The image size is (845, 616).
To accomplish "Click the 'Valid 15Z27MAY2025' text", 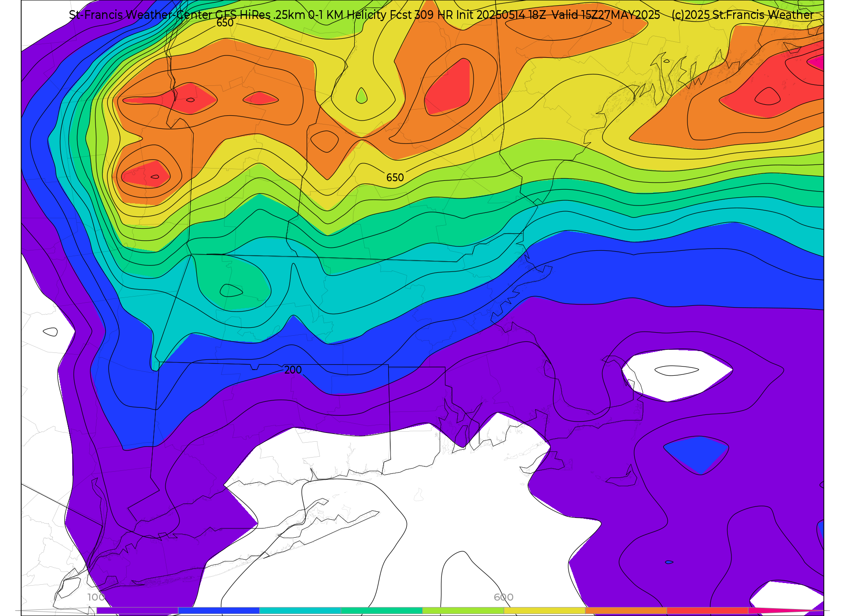I will [606, 15].
